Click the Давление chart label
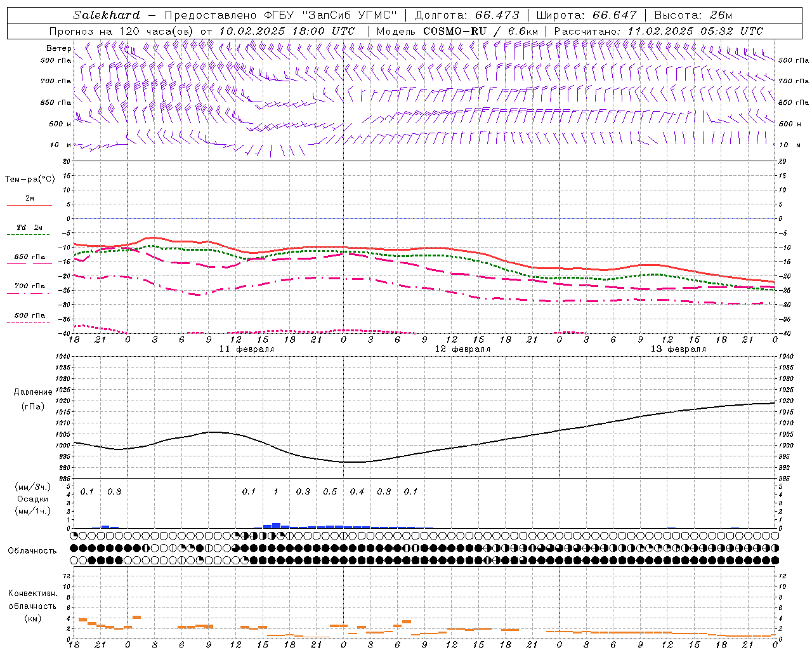The height and width of the screenshot is (650, 812). pyautogui.click(x=32, y=392)
